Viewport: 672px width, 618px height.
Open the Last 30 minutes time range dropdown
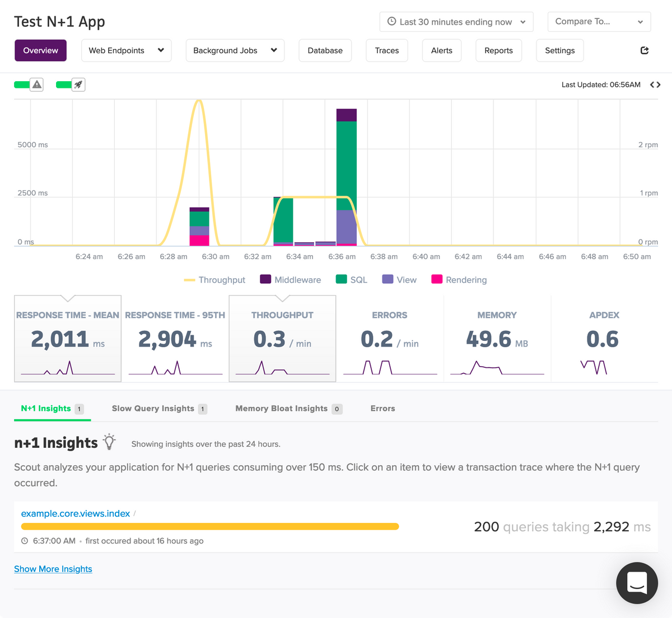(456, 22)
